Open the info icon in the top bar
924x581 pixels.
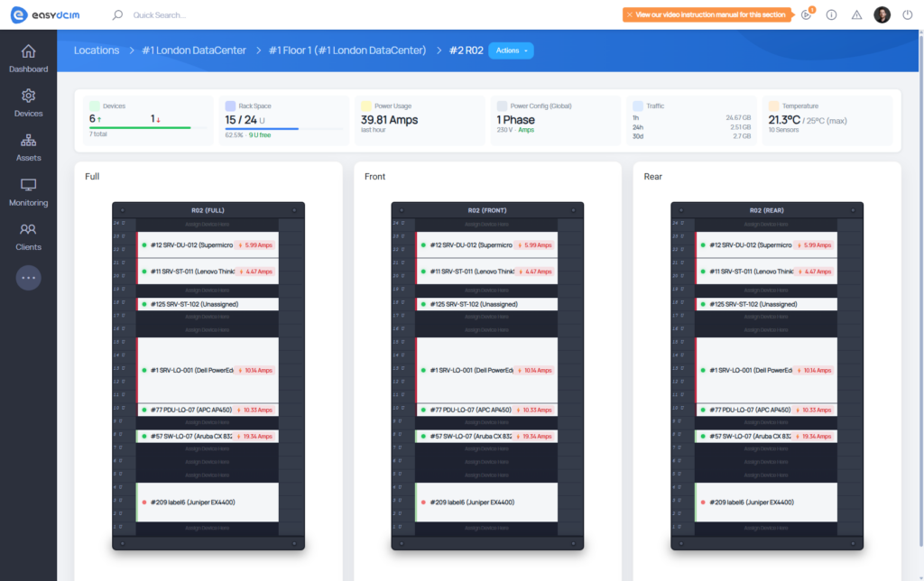(830, 14)
